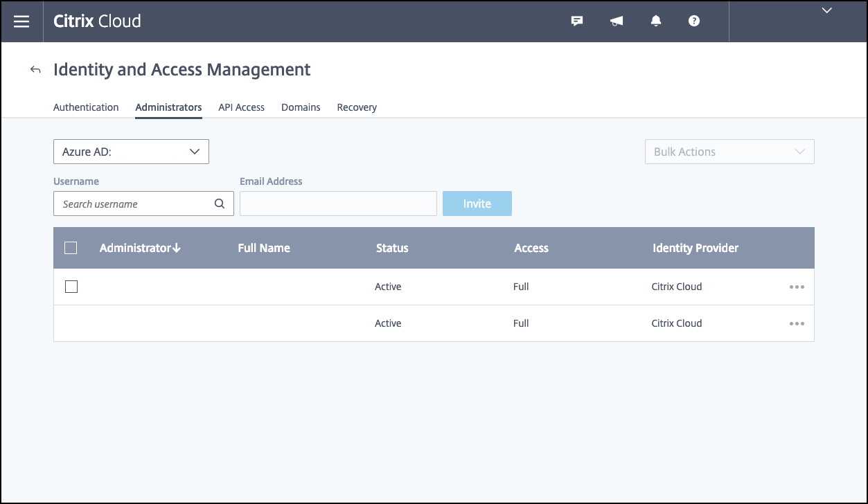
Task: Open the hamburger navigation menu
Action: (x=21, y=21)
